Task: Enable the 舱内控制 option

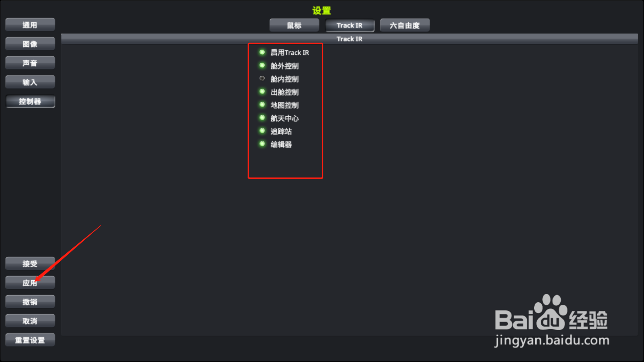Action: tap(262, 78)
